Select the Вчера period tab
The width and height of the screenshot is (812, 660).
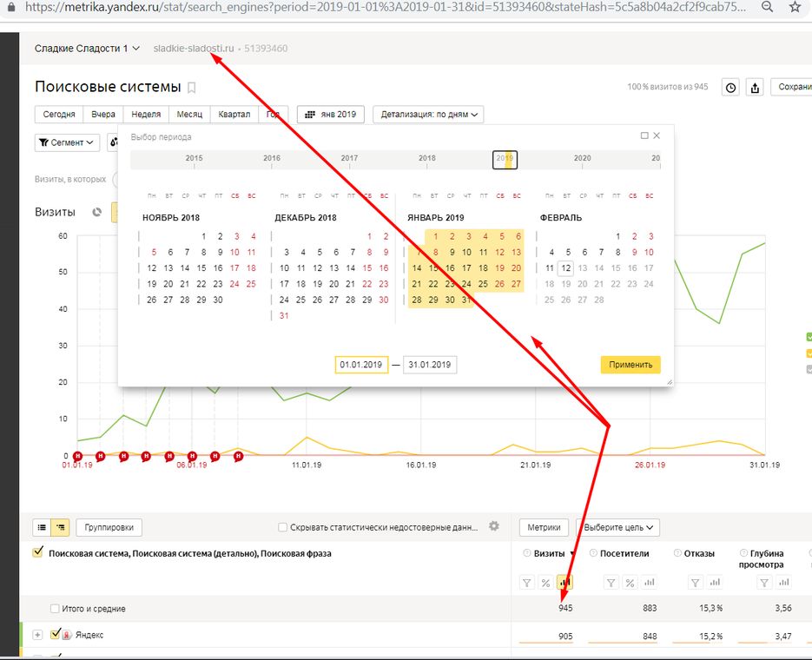click(103, 115)
